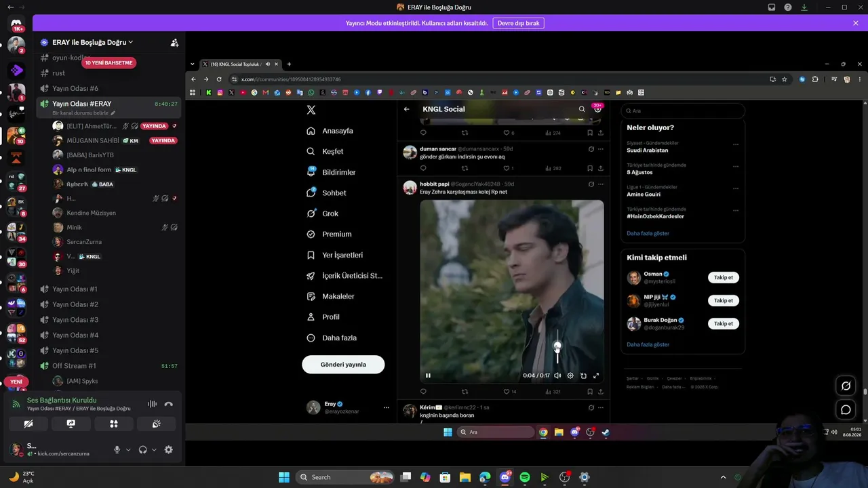Dismiss the Streamer Mode banner
The image size is (868, 488).
pos(856,23)
